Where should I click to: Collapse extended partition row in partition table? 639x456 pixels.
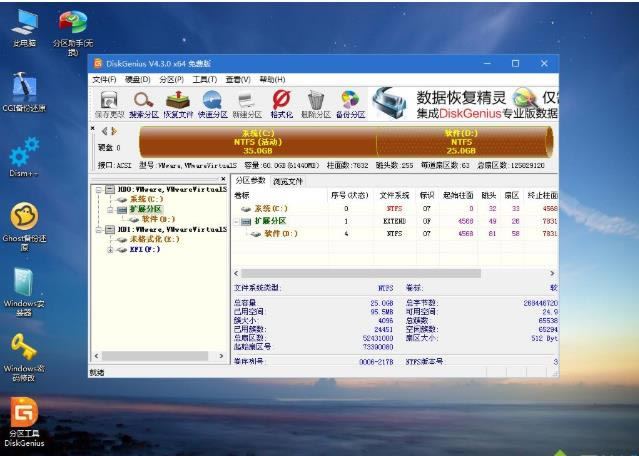click(236, 221)
